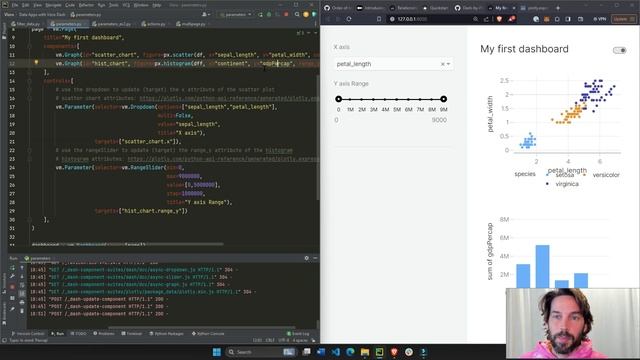The height and width of the screenshot is (360, 640).
Task: Open the Python Packages tool window
Action: pyautogui.click(x=167, y=334)
